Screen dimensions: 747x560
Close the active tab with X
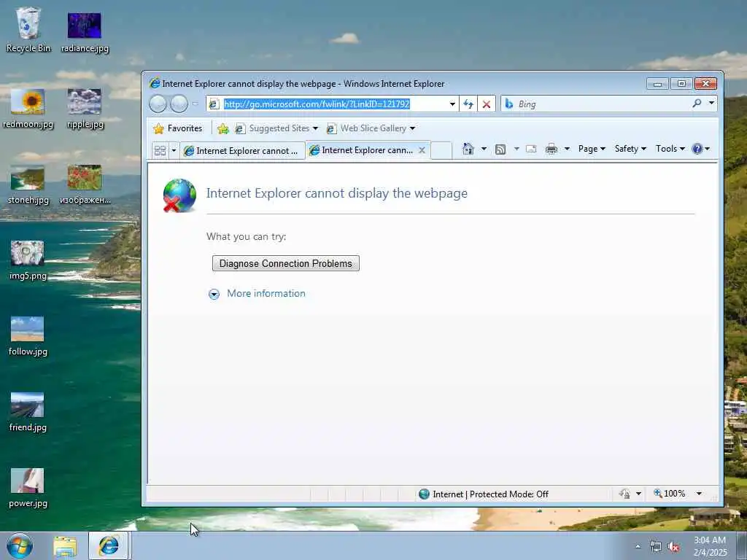pos(422,150)
